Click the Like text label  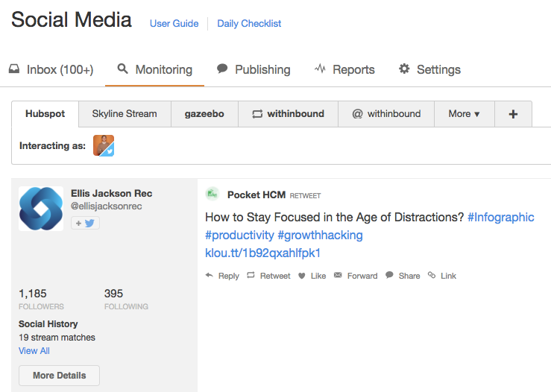318,276
